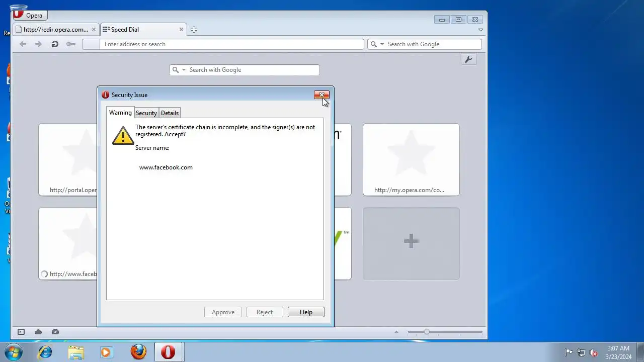Viewport: 644px width, 362px height.
Task: Open the Windows Start menu
Action: pyautogui.click(x=14, y=352)
